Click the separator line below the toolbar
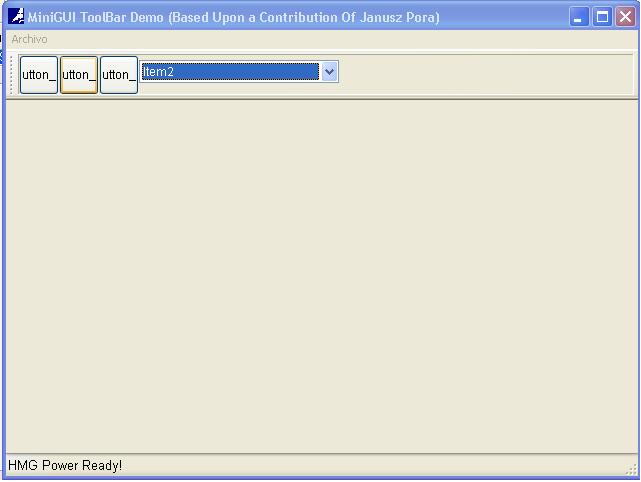 [x=320, y=99]
